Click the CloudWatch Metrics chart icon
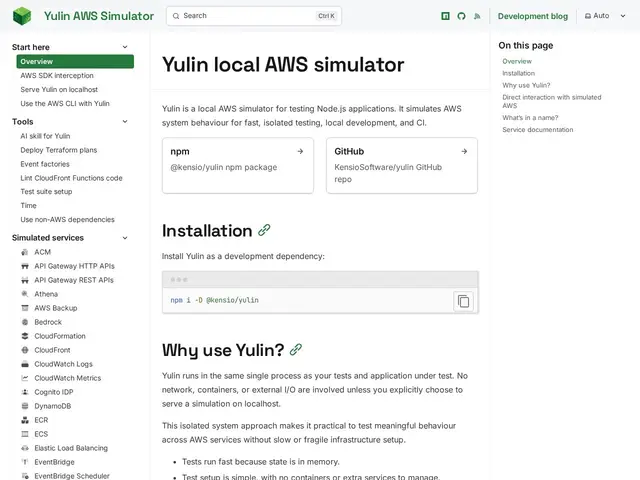Viewport: 640px width, 480px height. [x=25, y=378]
